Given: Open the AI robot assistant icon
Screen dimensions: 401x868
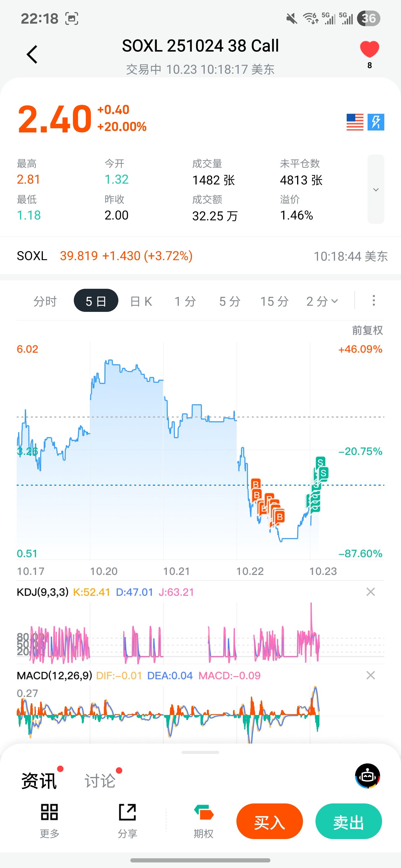Looking at the screenshot, I should click(x=367, y=776).
